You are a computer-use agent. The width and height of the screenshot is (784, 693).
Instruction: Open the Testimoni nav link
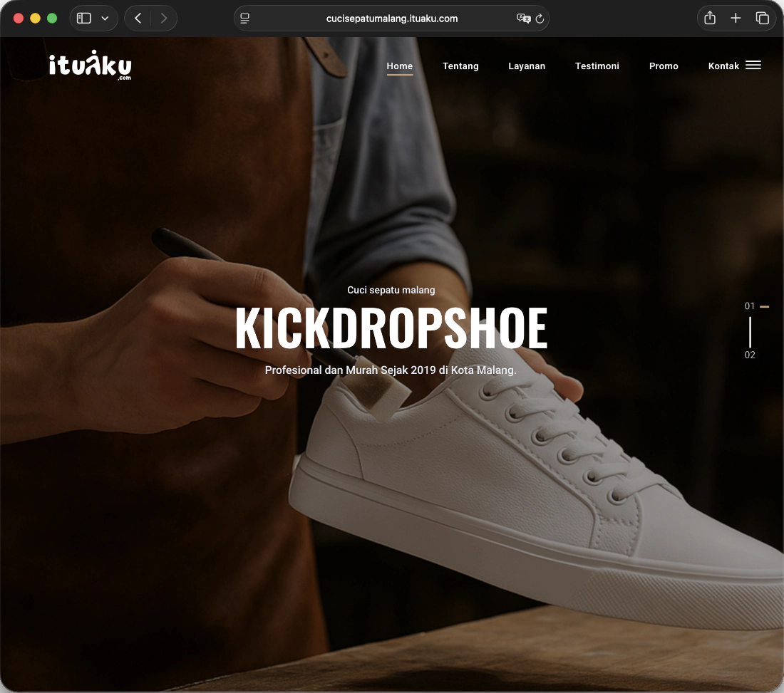pos(597,66)
